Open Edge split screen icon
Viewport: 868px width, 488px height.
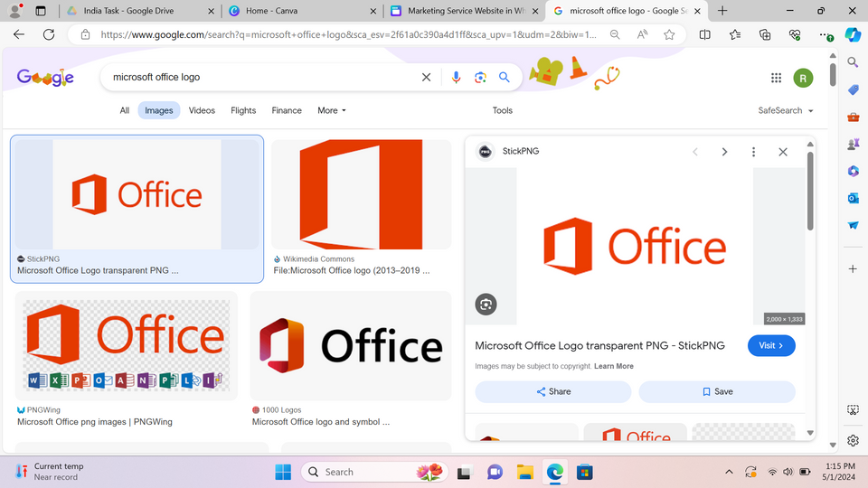point(704,35)
